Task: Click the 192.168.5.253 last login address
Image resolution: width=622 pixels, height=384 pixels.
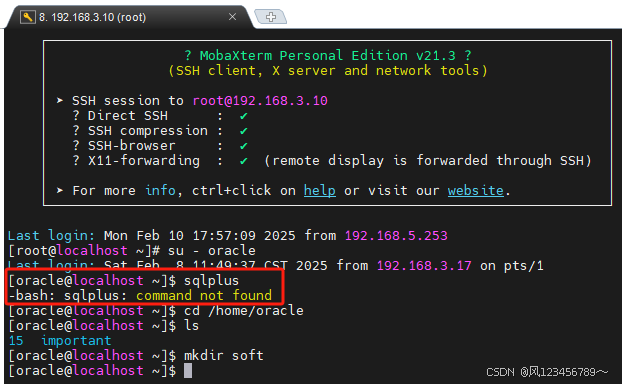Action: tap(396, 236)
